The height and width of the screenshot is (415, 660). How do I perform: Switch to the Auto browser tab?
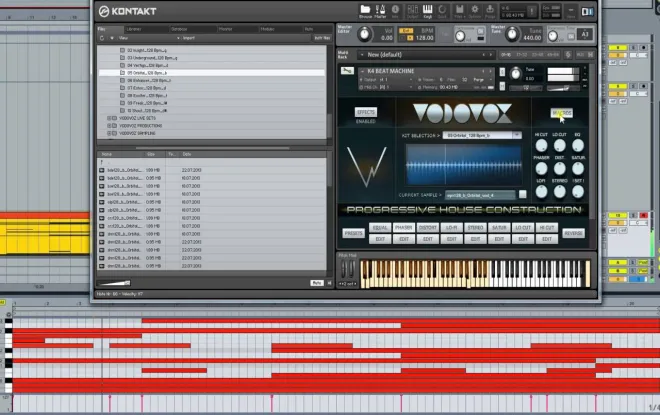pyautogui.click(x=309, y=29)
